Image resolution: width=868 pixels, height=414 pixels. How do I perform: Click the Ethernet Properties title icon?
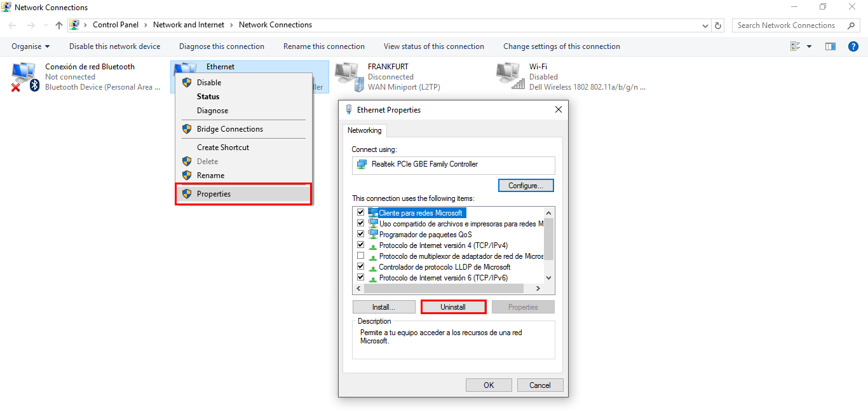349,109
